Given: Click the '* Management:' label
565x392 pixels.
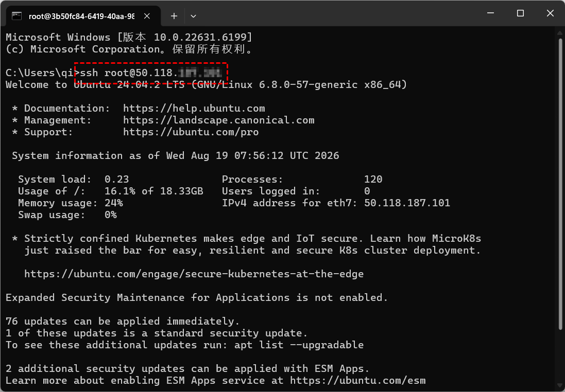Looking at the screenshot, I should 52,120.
